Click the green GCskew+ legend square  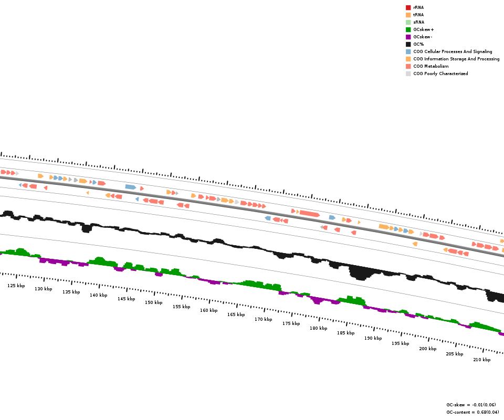coord(408,29)
